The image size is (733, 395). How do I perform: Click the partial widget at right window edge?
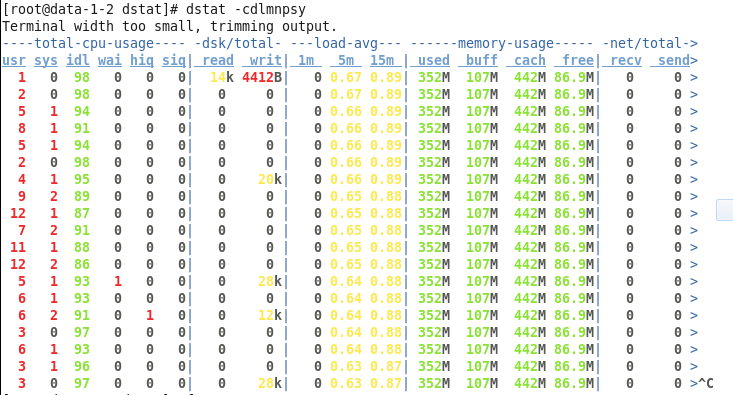tap(725, 209)
